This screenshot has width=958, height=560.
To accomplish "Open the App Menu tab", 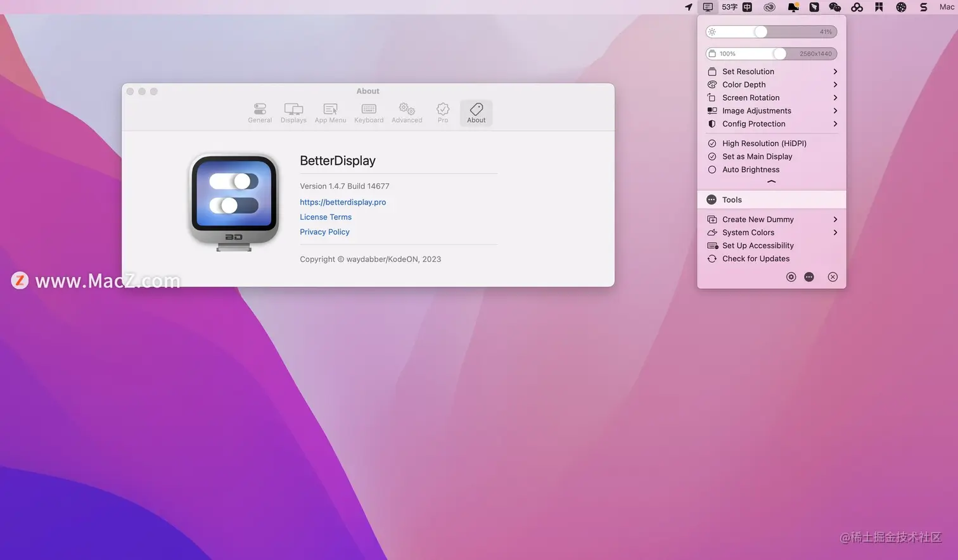I will pos(331,113).
